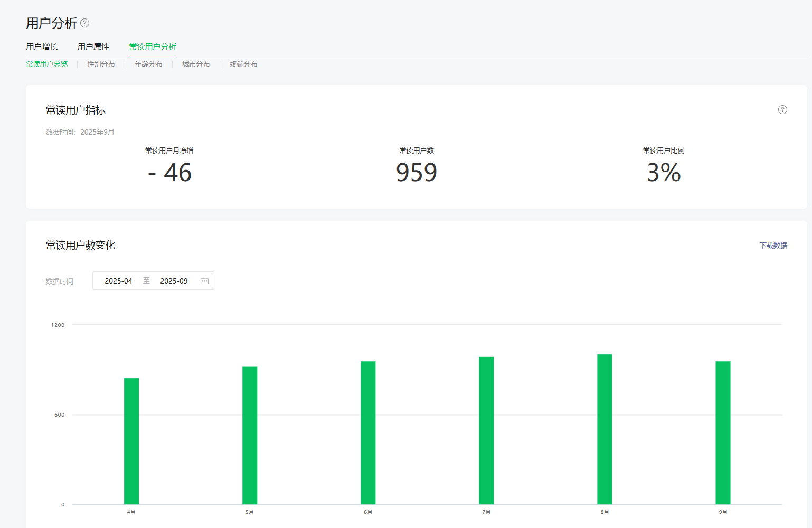The image size is (812, 528).
Task: Click the 4月 bar in chart
Action: 131,441
